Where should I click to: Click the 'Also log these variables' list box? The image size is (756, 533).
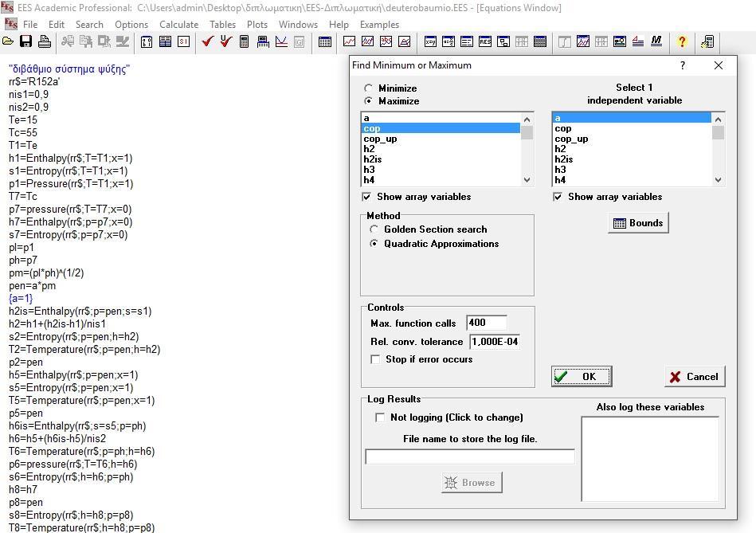tap(650, 459)
